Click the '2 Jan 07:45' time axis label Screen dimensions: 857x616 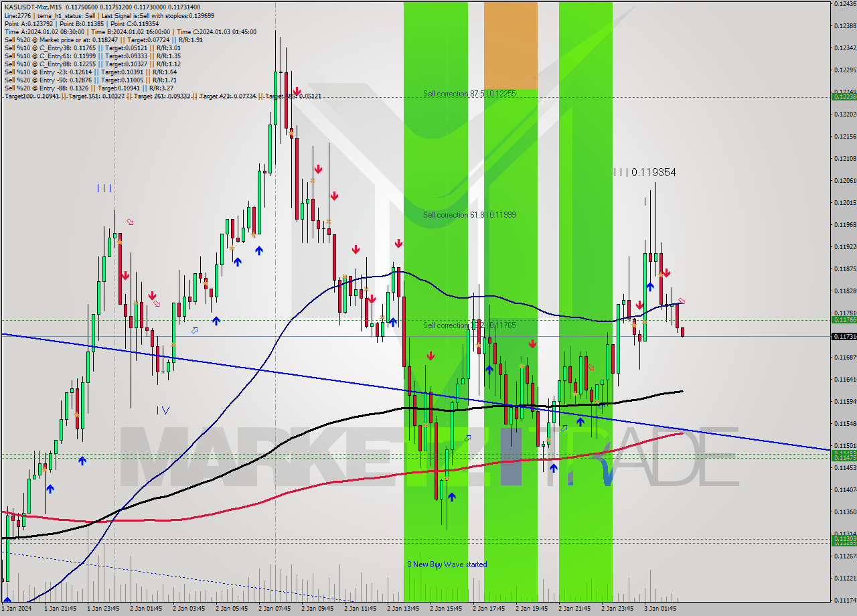275,609
